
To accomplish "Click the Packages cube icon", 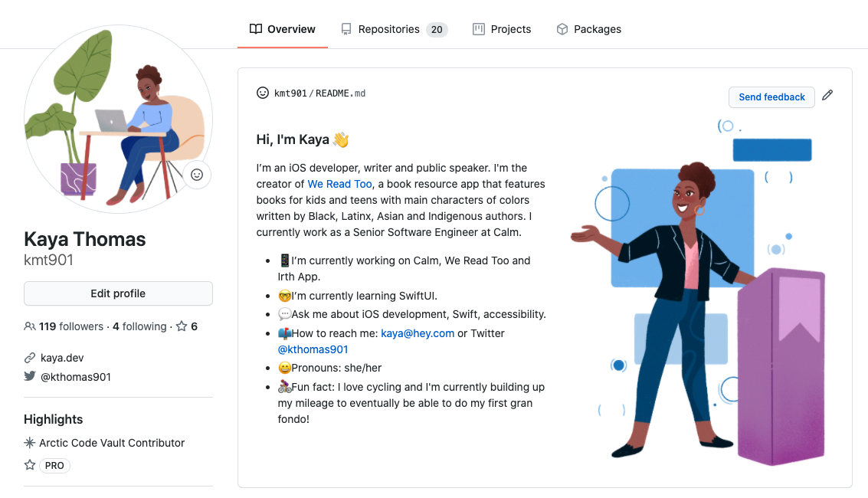I will [x=562, y=29].
